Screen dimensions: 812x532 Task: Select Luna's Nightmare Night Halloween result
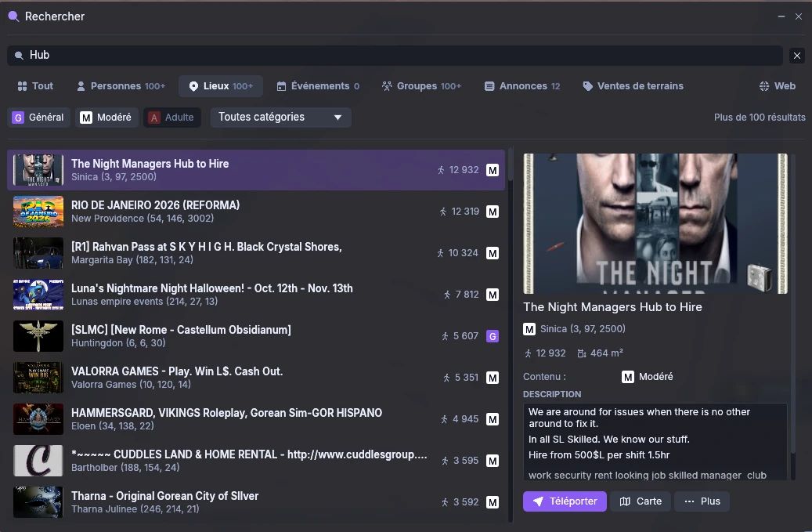coord(256,295)
